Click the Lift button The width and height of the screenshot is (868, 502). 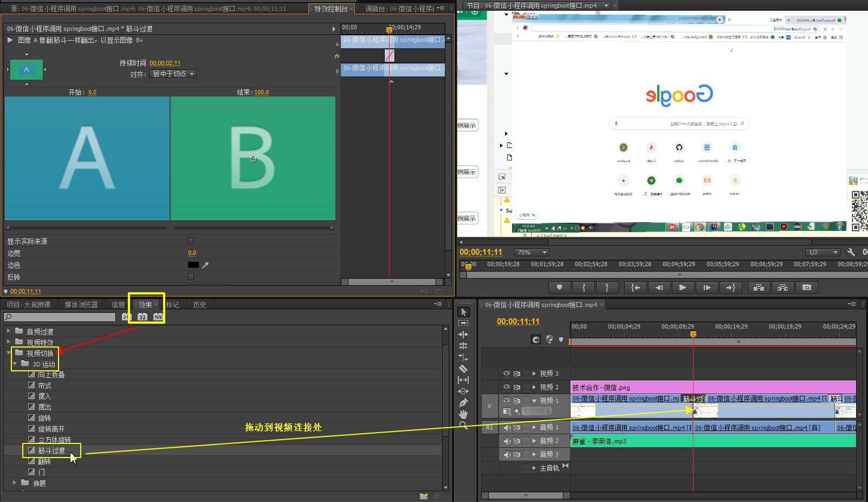(759, 287)
